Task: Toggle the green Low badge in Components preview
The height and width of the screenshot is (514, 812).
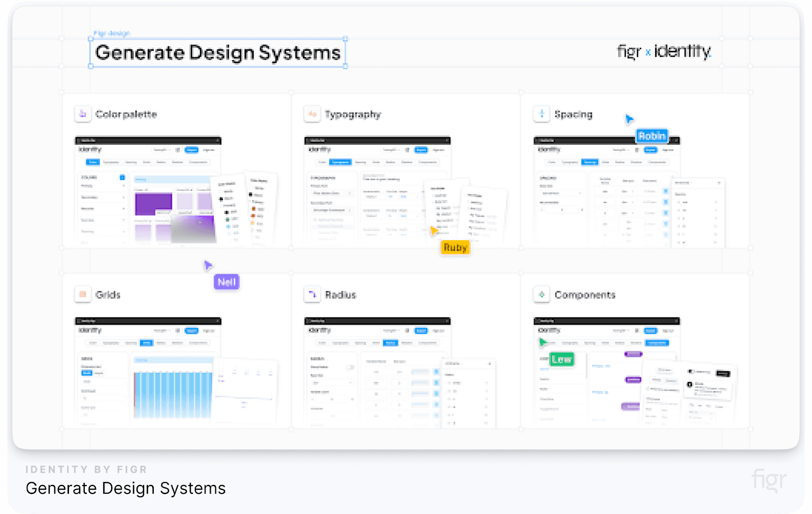Action: [562, 359]
